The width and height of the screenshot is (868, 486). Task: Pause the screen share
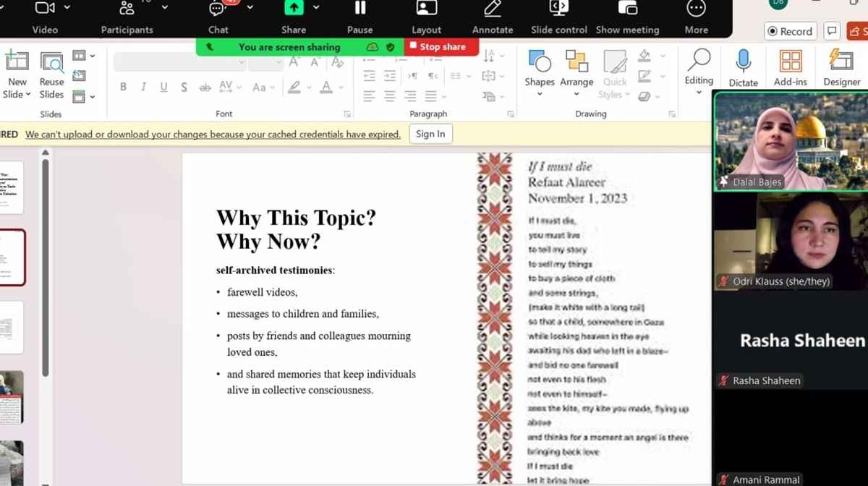359,10
